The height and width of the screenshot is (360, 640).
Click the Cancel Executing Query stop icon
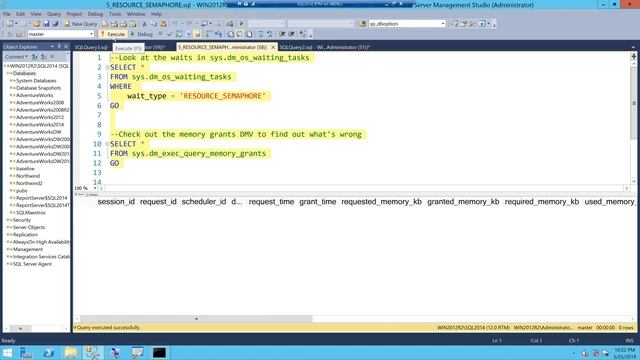click(x=160, y=34)
